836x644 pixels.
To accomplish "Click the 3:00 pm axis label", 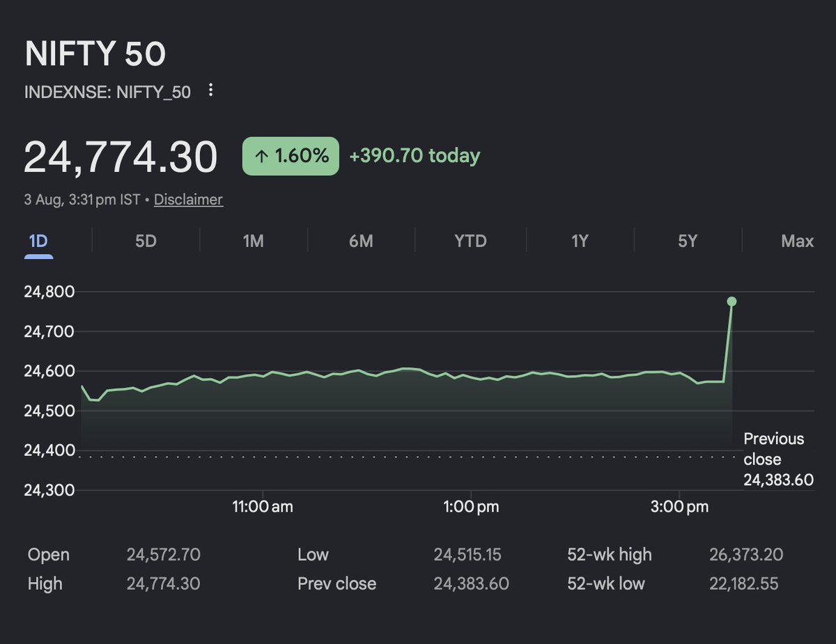I will tap(680, 507).
